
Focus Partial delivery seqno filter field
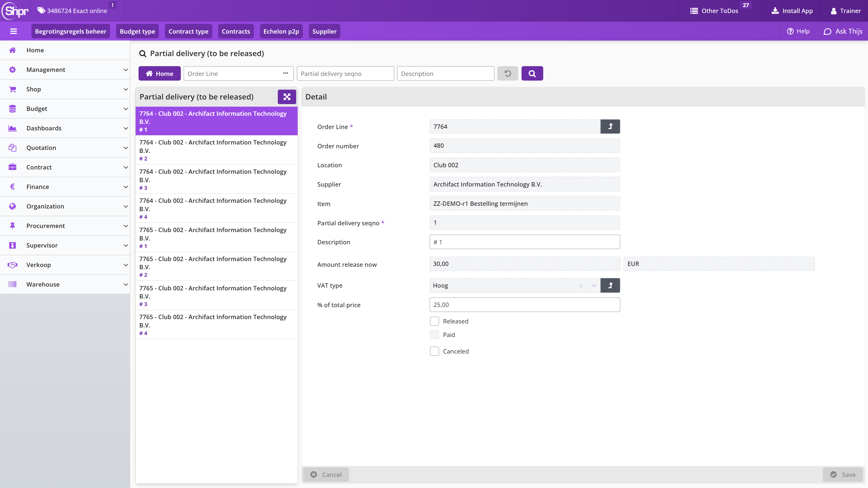345,73
